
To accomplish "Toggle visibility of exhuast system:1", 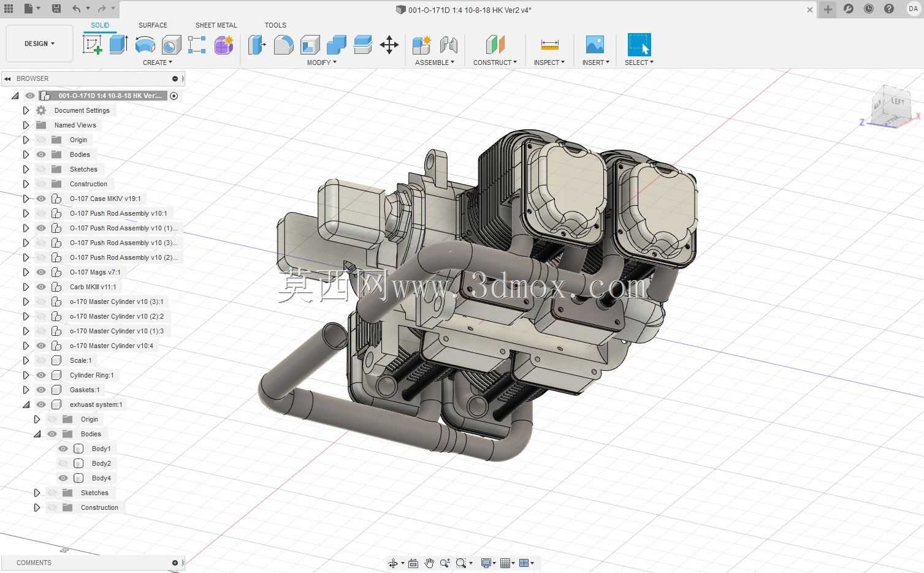I will click(x=41, y=404).
